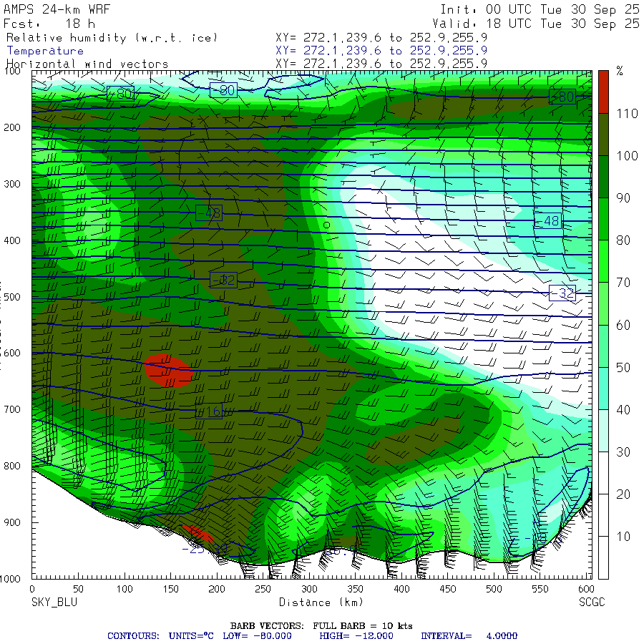
Task: Click the '90' color bar tick label
Action: point(623,198)
